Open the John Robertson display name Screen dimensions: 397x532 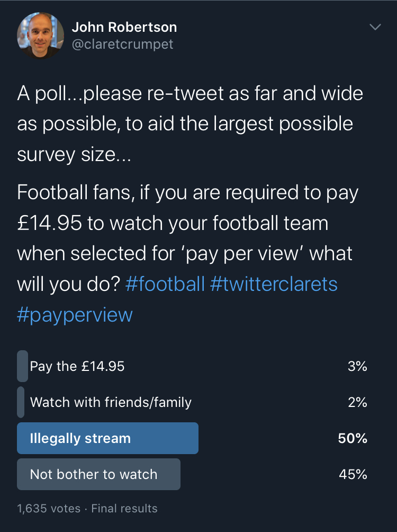124,27
